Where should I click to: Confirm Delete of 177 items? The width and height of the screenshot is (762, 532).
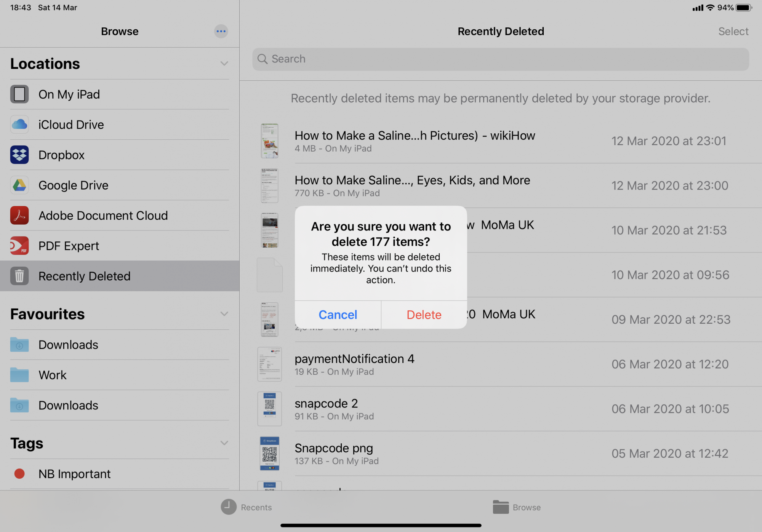[424, 315]
